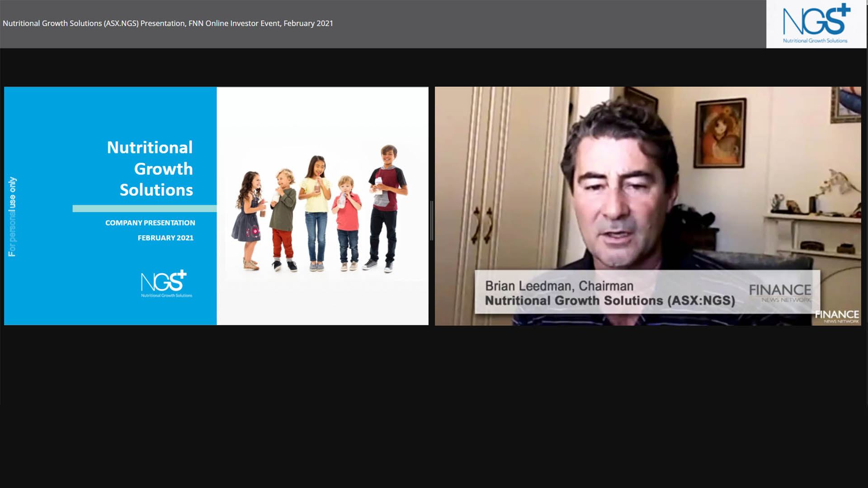Click the presentation title text in header
This screenshot has height=488, width=868.
tap(168, 23)
